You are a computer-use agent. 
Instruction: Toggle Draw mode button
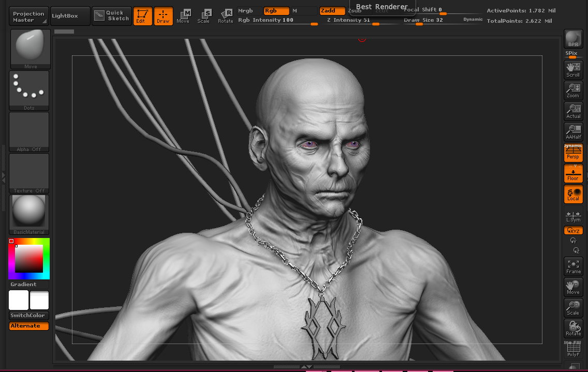pos(163,16)
